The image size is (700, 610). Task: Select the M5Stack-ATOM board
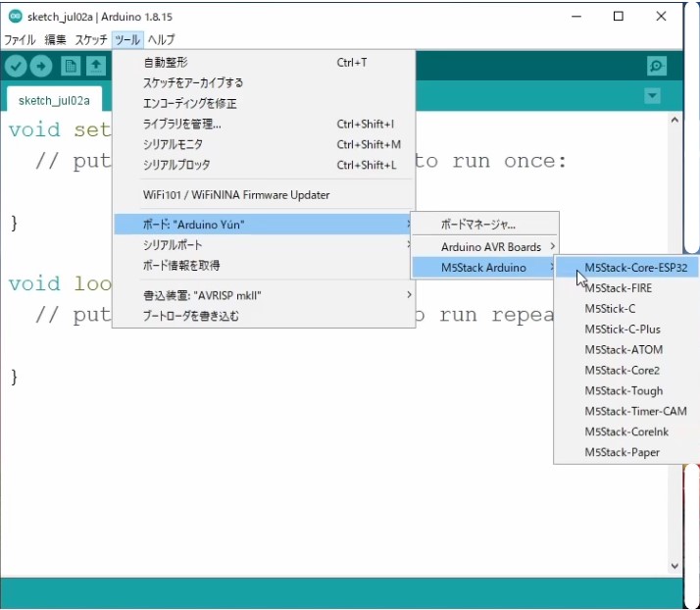pos(626,350)
